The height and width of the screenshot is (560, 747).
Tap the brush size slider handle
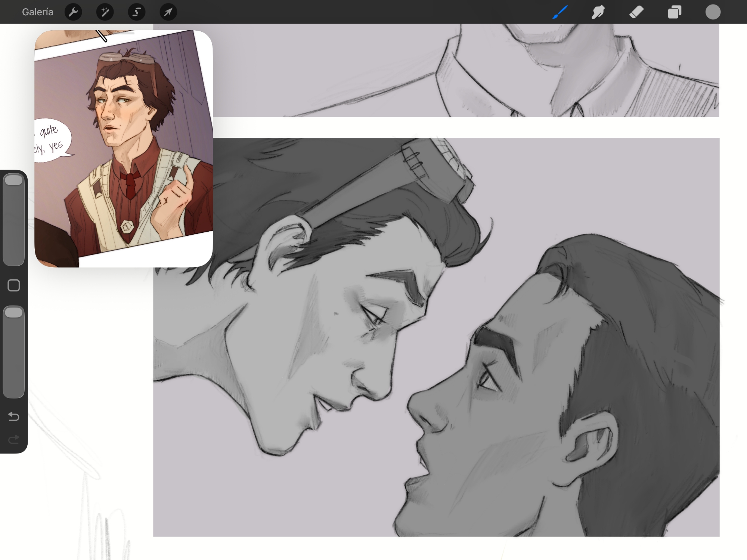pyautogui.click(x=14, y=180)
